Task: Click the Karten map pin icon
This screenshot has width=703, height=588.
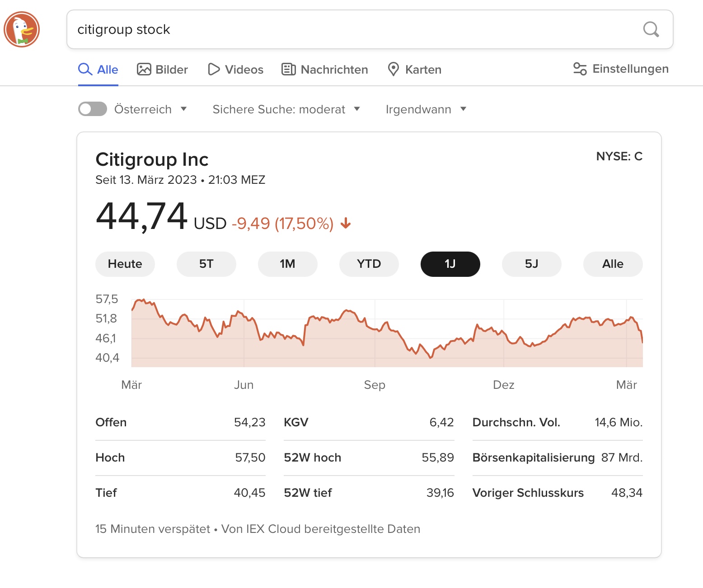Action: (394, 69)
